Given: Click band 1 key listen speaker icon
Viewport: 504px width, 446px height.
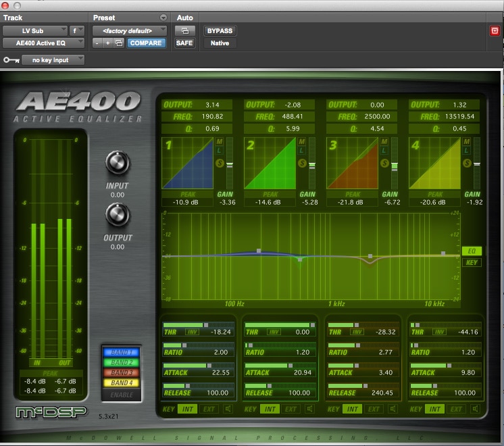Looking at the screenshot, I should pos(228,409).
